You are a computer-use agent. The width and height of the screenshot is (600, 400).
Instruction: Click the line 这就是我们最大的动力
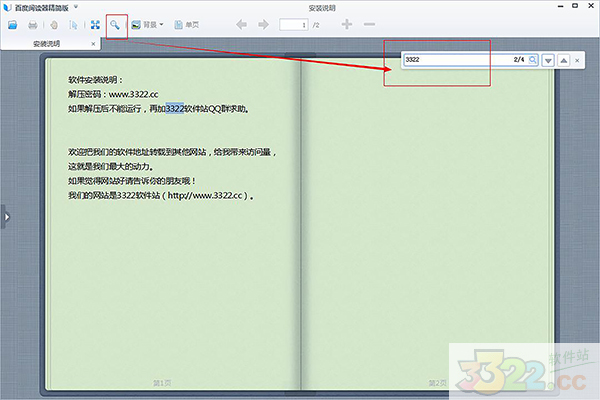111,167
